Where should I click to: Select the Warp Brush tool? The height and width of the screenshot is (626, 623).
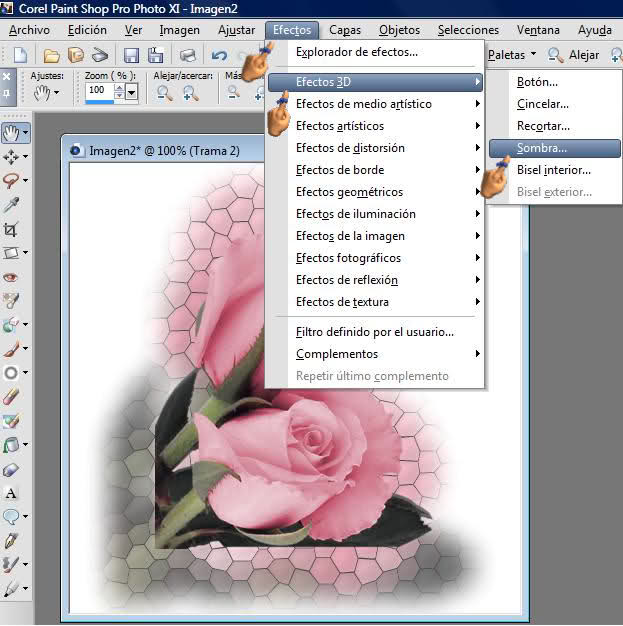[x=11, y=565]
